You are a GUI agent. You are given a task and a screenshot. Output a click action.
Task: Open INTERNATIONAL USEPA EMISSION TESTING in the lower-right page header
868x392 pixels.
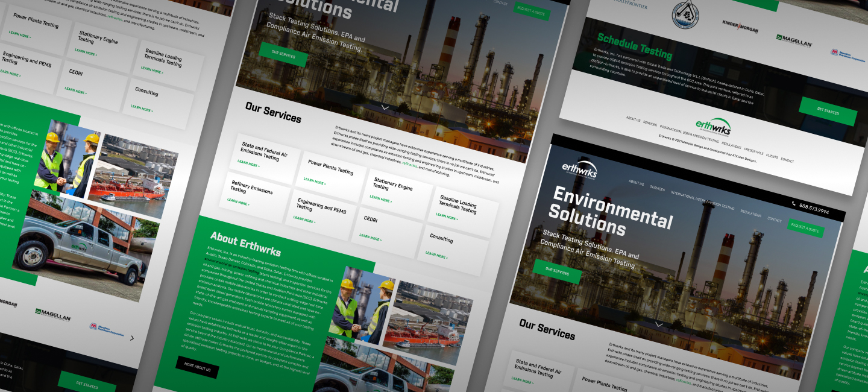(703, 201)
